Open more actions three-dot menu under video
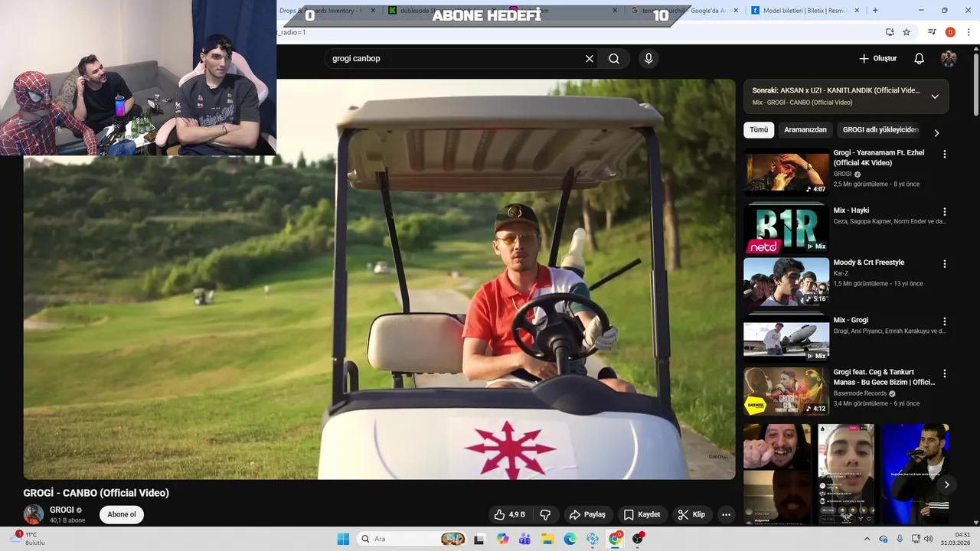Image resolution: width=980 pixels, height=551 pixels. click(x=726, y=515)
